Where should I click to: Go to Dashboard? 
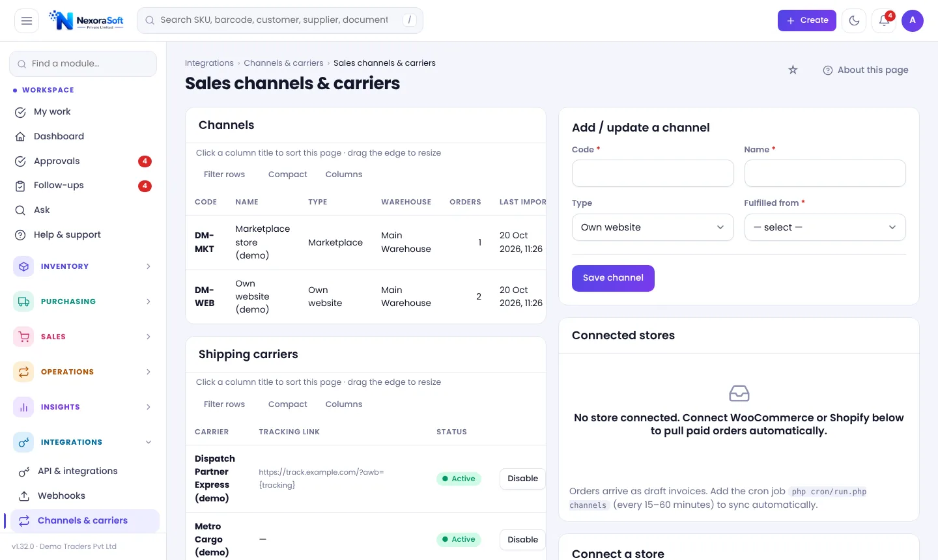pos(83,137)
